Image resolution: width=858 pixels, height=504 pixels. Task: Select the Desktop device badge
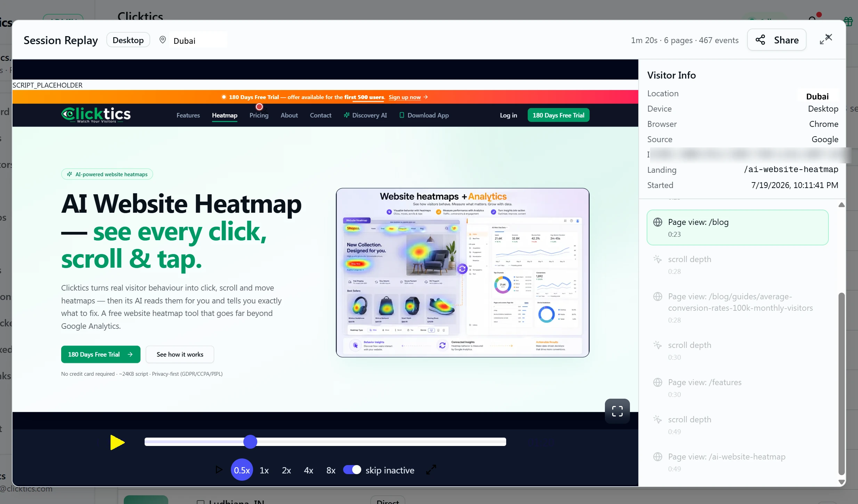point(128,40)
